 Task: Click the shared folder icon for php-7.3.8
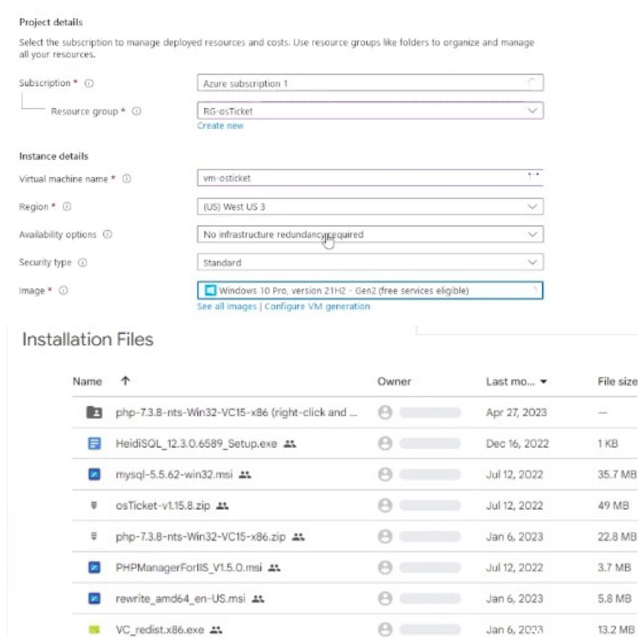click(x=94, y=413)
